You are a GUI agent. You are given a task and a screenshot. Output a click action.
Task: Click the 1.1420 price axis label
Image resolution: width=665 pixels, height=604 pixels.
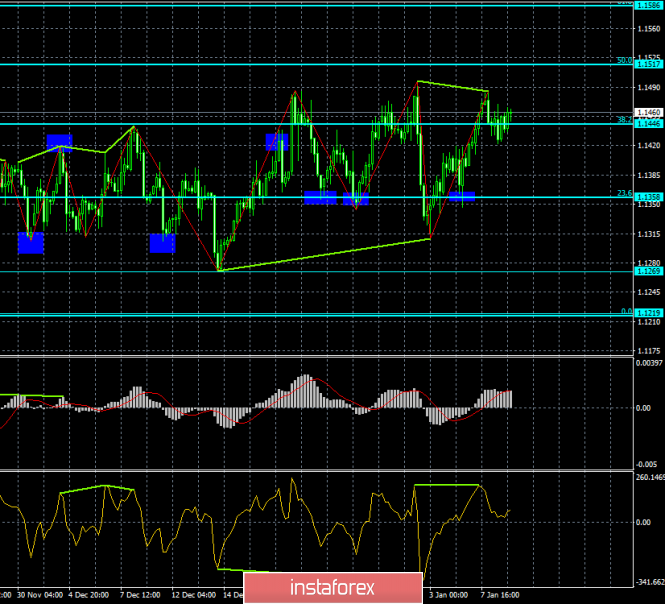pos(649,145)
